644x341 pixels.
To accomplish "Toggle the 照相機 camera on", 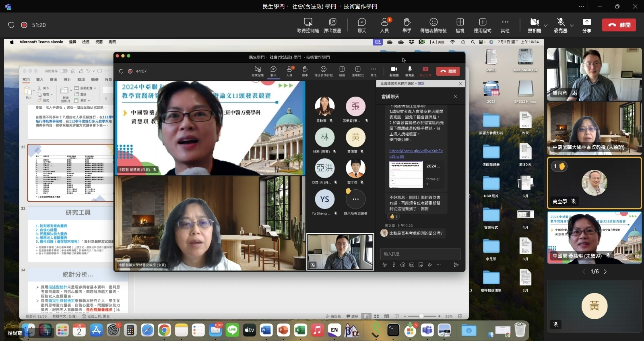I will click(534, 25).
